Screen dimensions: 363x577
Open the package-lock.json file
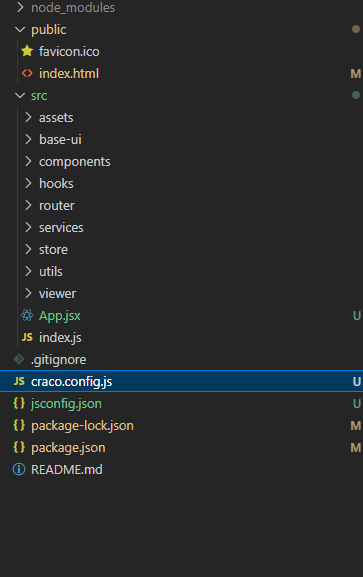point(82,426)
